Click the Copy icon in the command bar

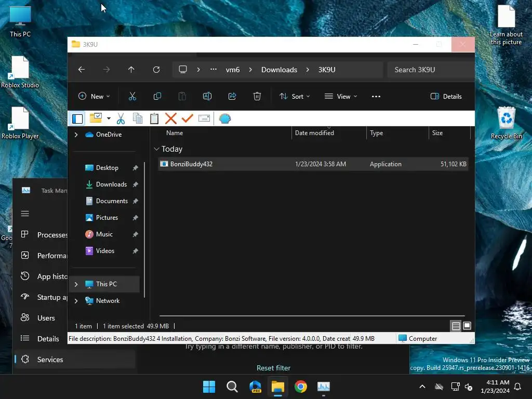point(157,96)
